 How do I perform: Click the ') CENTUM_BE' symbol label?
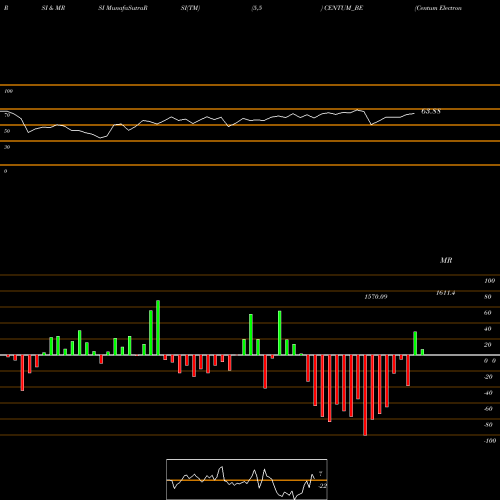pos(342,8)
